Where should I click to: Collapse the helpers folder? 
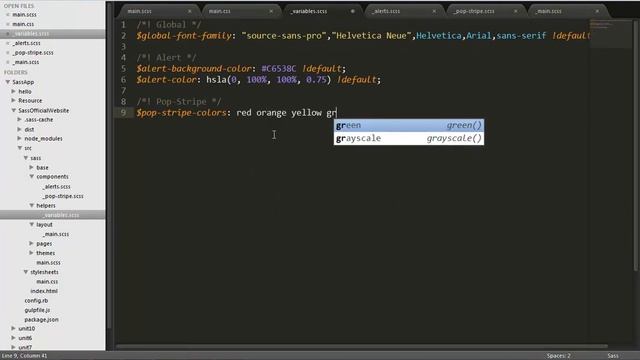point(31,206)
